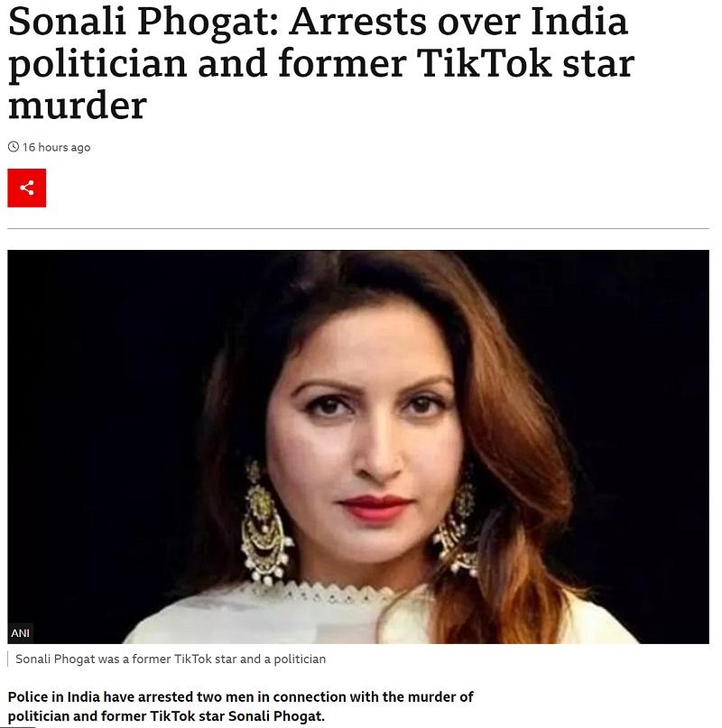Click the left earring in the photo
The height and width of the screenshot is (728, 722).
click(265, 522)
